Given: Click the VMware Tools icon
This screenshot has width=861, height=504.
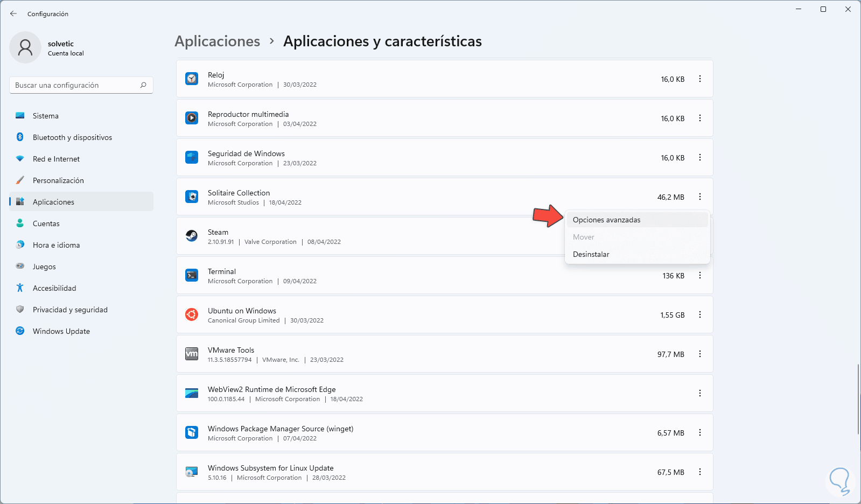Looking at the screenshot, I should [x=192, y=354].
